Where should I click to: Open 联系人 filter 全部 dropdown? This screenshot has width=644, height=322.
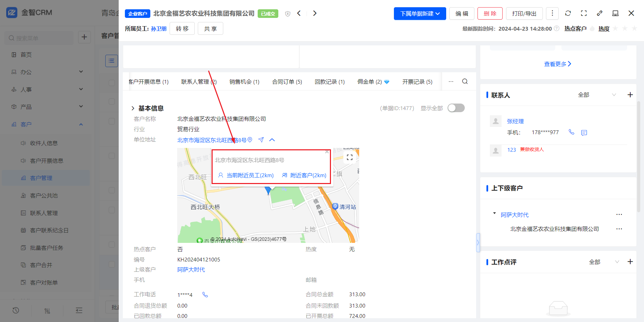597,95
